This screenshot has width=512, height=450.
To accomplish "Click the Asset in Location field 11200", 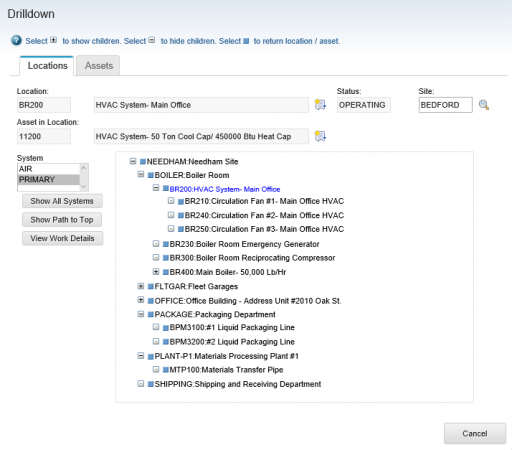I will [x=44, y=136].
